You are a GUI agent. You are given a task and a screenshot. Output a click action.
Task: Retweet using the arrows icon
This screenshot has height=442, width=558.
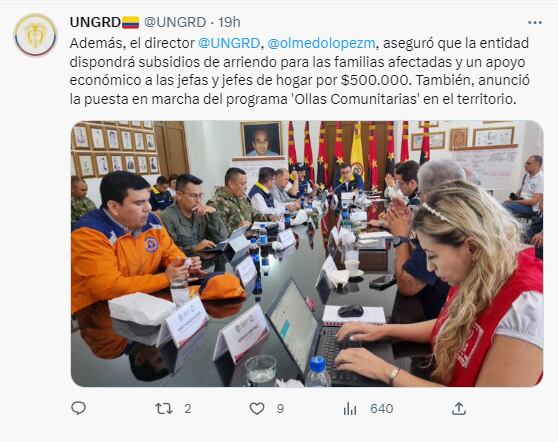tap(164, 409)
